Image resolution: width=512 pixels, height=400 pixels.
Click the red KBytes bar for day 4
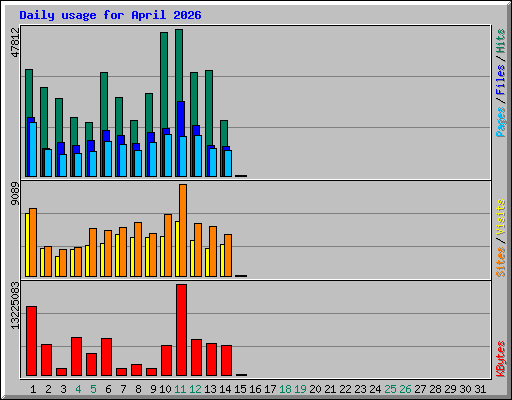point(76,357)
